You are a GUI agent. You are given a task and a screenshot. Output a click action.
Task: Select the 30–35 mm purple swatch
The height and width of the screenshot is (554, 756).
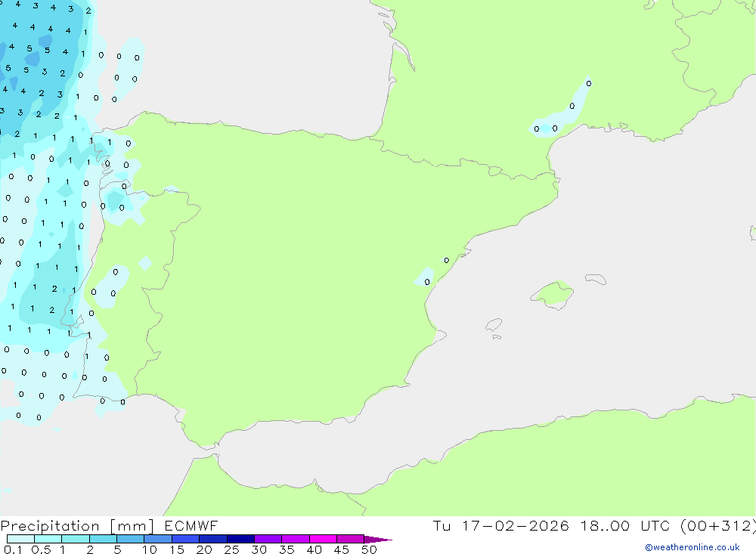pyautogui.click(x=268, y=539)
